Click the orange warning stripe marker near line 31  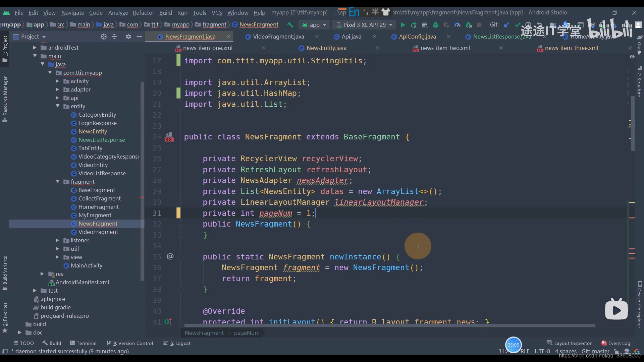coord(632,202)
